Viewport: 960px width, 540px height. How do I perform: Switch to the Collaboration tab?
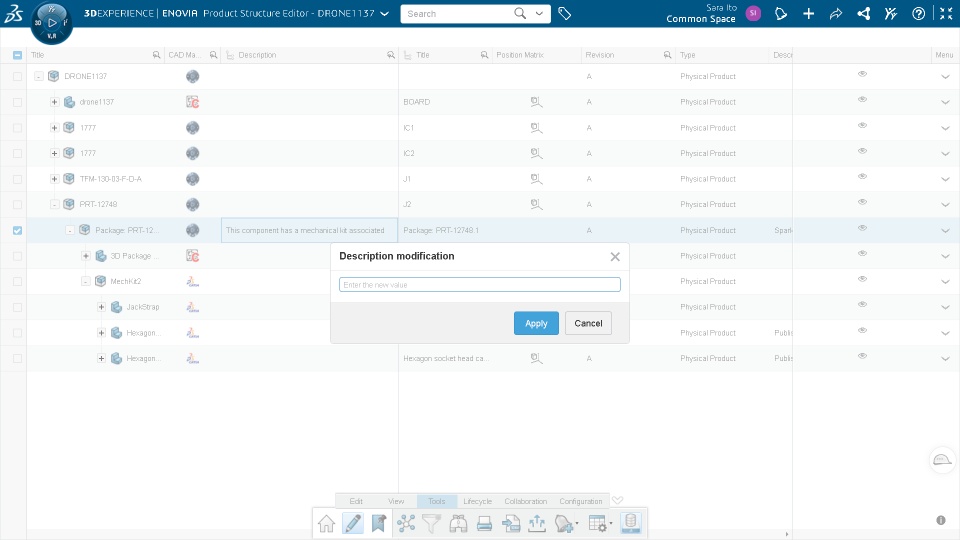[x=525, y=501]
